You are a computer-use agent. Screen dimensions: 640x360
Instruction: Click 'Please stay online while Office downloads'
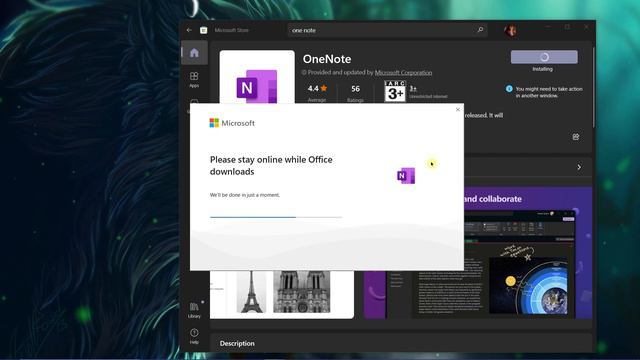[271, 165]
